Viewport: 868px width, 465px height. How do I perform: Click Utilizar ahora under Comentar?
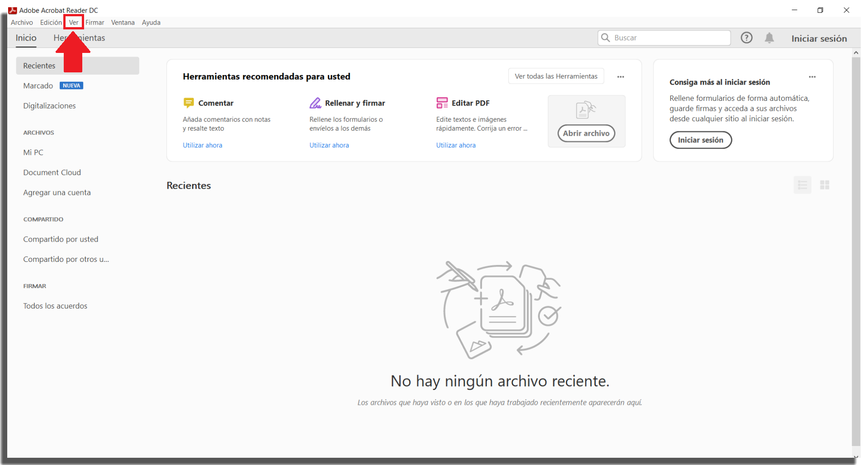point(203,145)
